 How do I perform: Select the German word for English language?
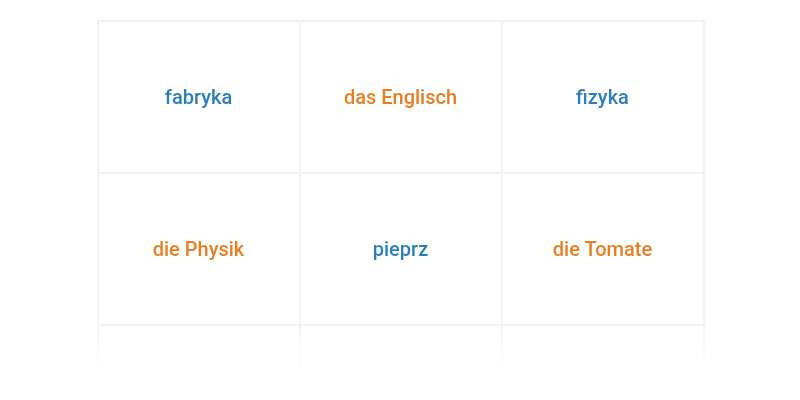pyautogui.click(x=401, y=97)
